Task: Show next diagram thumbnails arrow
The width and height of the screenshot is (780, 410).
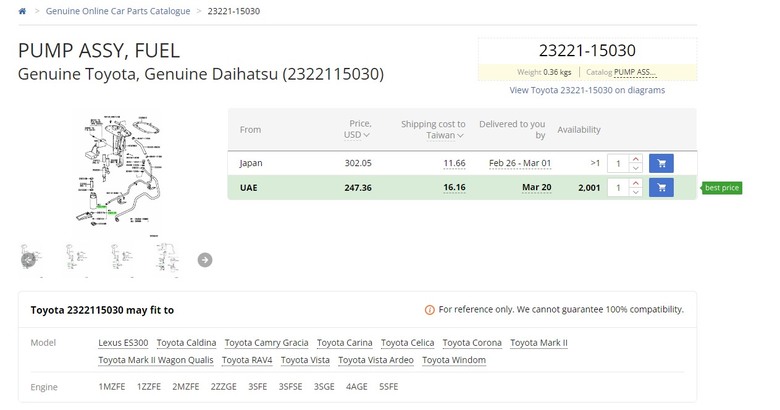Action: pos(205,260)
